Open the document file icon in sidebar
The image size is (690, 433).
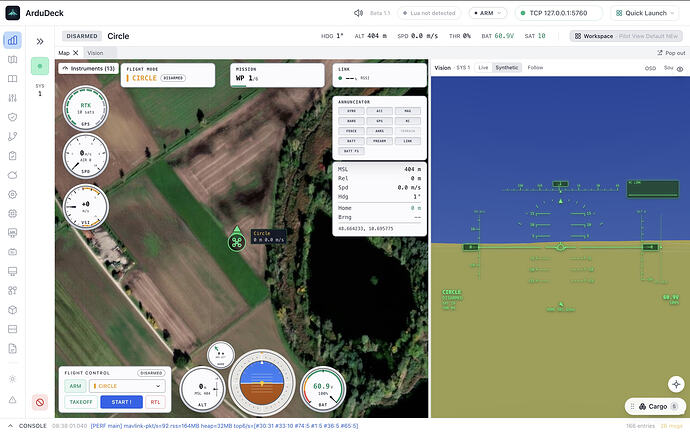(x=12, y=349)
